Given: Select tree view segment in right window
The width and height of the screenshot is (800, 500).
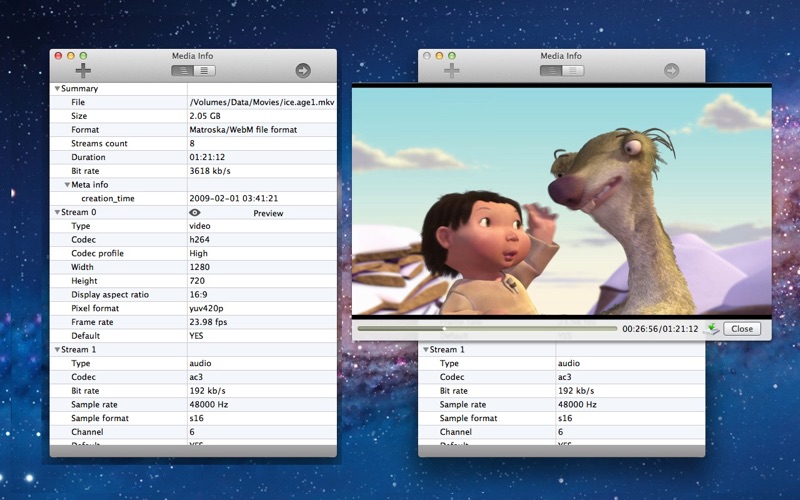Looking at the screenshot, I should tap(551, 71).
